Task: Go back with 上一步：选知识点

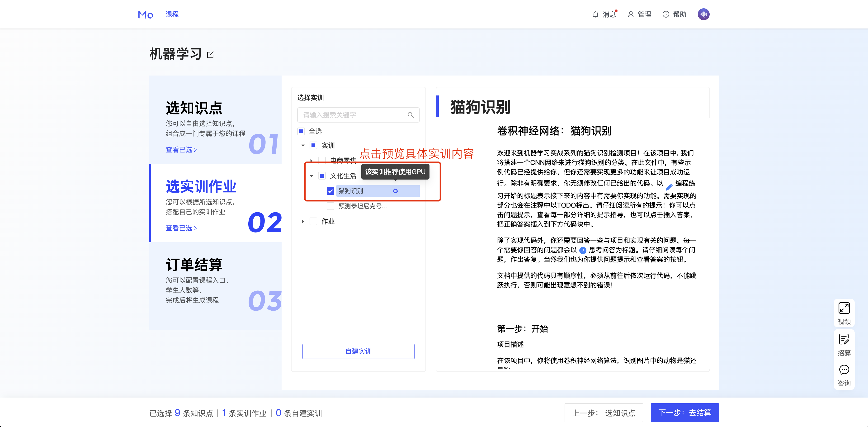Action: pos(604,413)
